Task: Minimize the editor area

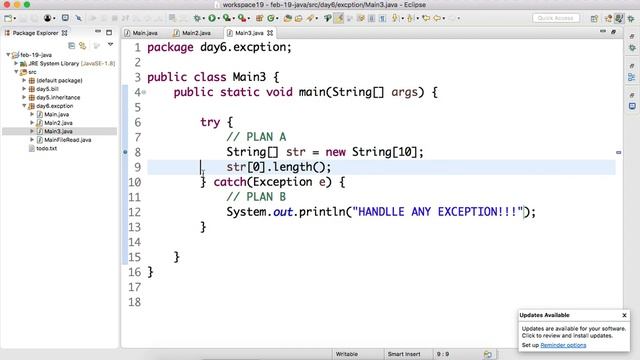Action: click(603, 31)
